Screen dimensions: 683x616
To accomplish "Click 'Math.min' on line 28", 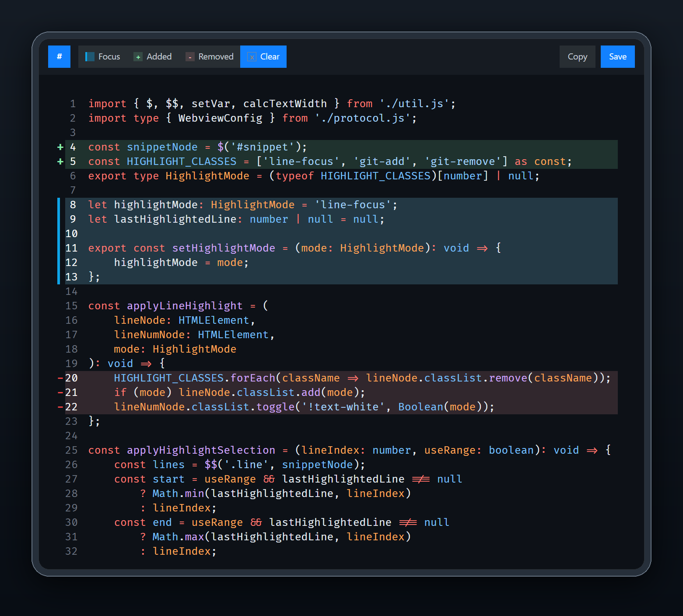I will tap(178, 493).
